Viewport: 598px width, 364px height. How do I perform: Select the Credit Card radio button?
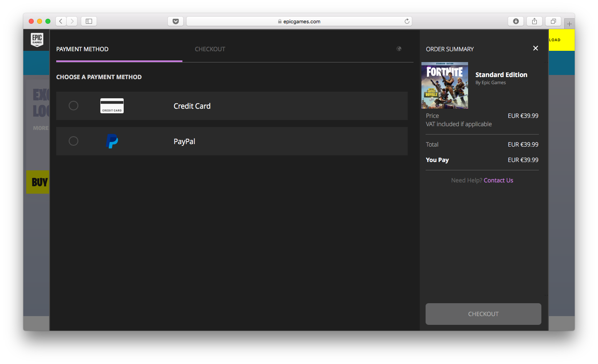(x=73, y=106)
